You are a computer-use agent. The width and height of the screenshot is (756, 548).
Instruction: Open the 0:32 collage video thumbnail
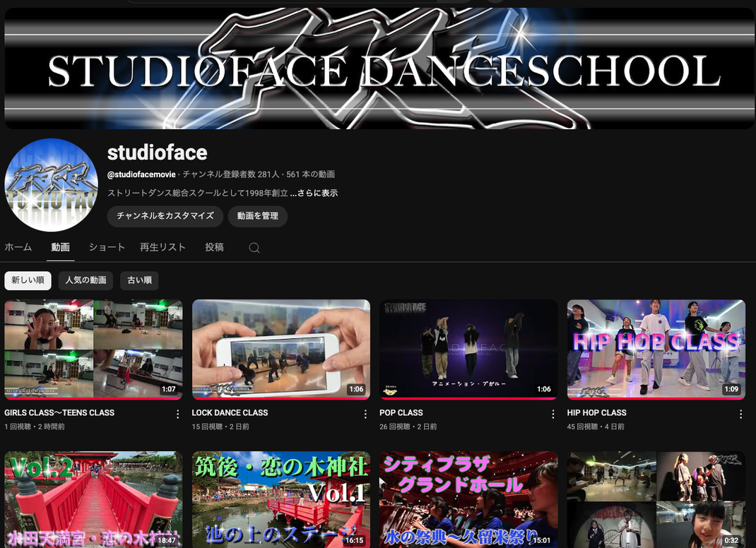[656, 499]
